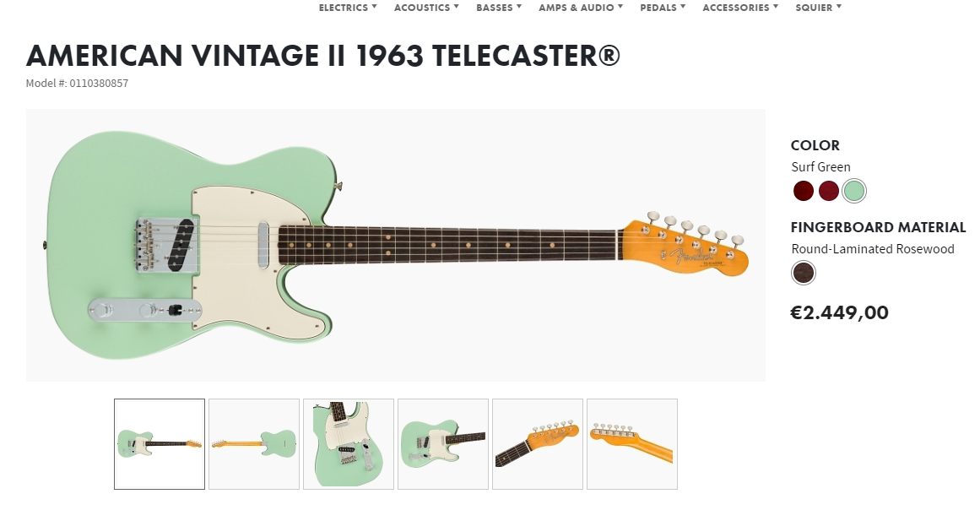Screen dimensions: 980x521
Task: Open the Basses dropdown menu
Action: tap(499, 8)
